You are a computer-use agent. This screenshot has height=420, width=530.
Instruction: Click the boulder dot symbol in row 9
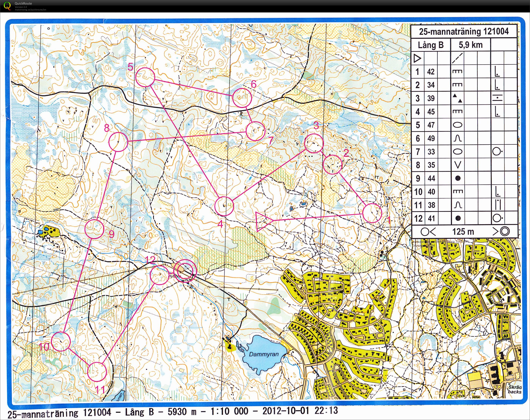[x=458, y=178]
